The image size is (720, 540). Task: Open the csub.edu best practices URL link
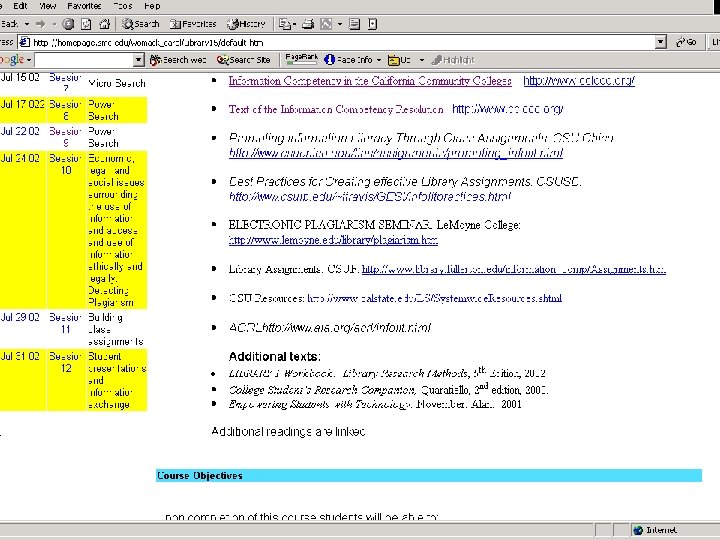tap(370, 197)
